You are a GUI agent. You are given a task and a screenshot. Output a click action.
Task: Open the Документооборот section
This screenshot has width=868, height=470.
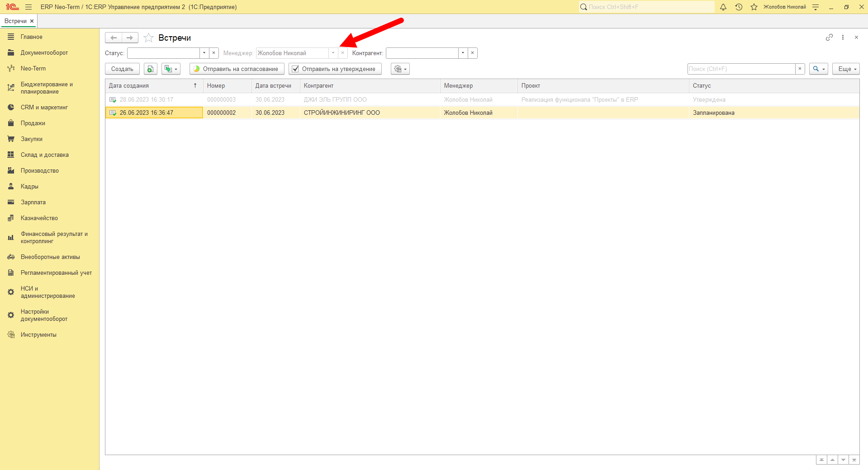click(44, 52)
